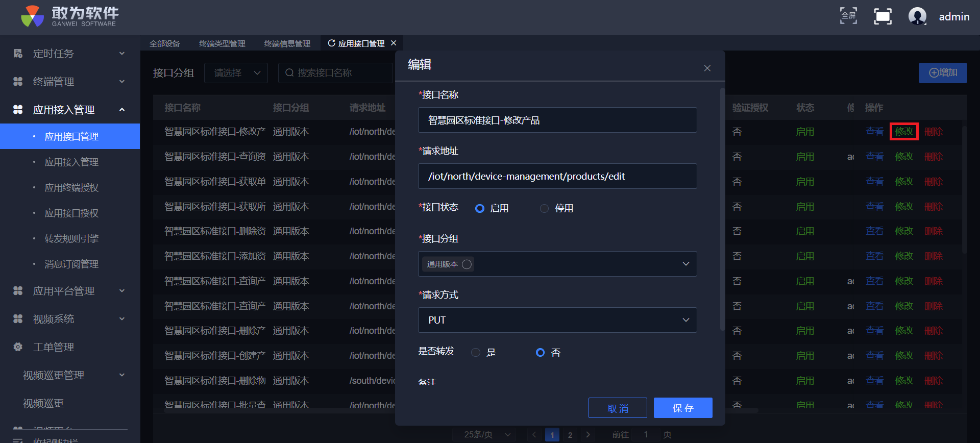This screenshot has width=980, height=443.
Task: Click the 搜索接口名称 search box
Action: click(x=335, y=73)
